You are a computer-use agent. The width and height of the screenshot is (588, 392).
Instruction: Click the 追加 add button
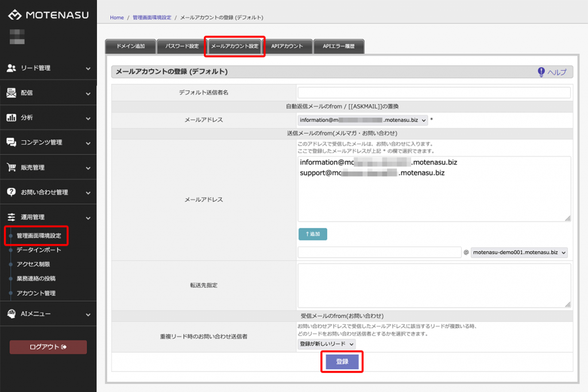[312, 234]
